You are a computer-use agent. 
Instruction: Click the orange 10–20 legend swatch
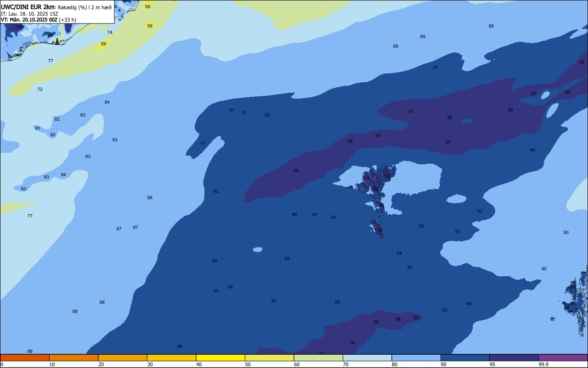73,357
